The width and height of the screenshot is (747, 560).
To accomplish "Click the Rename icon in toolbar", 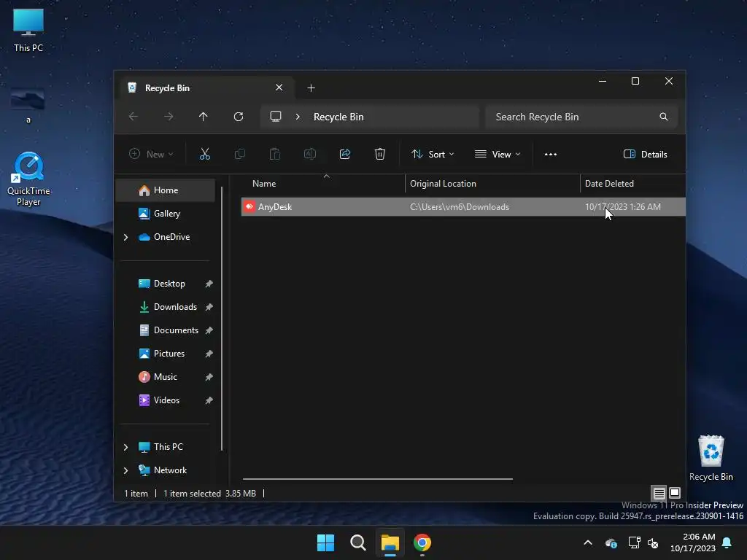I will 309,154.
